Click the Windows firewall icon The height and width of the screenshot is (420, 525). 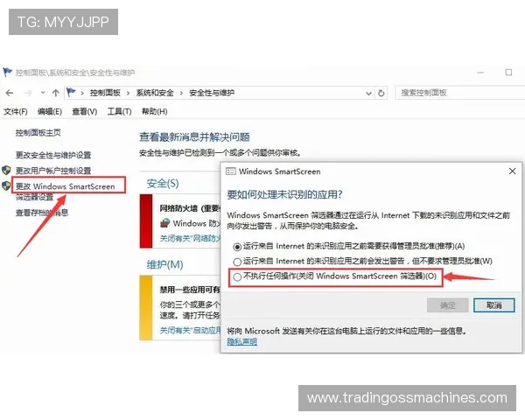(165, 223)
